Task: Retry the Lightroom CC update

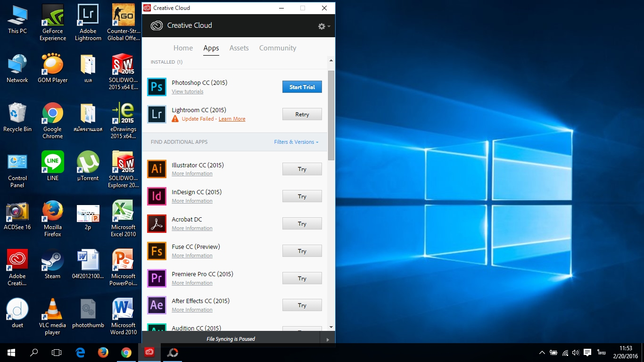Action: [302, 114]
